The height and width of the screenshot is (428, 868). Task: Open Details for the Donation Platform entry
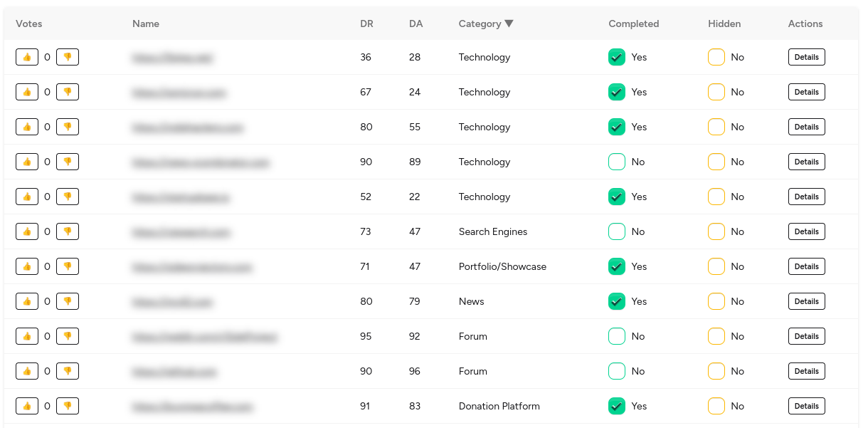[806, 406]
